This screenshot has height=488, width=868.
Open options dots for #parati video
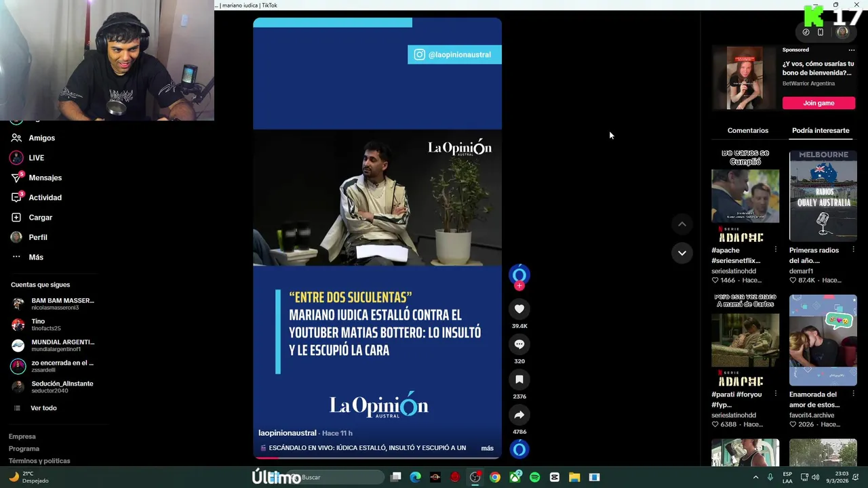pos(776,394)
